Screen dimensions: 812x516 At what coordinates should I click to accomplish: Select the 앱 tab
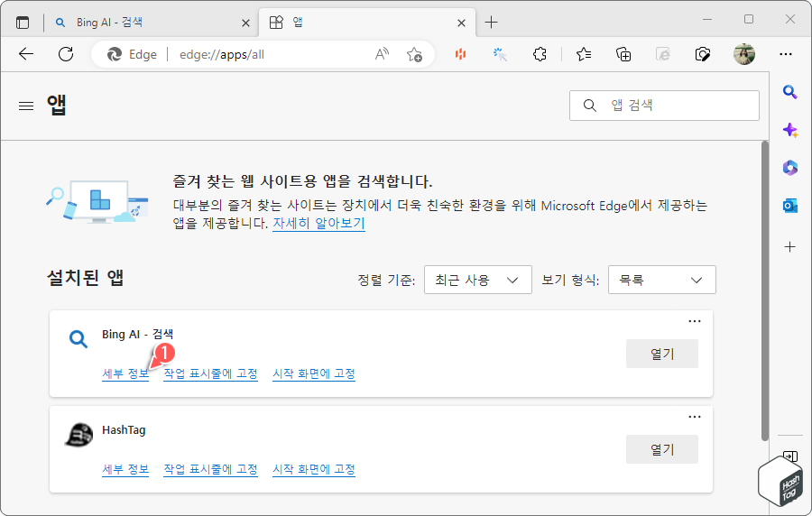(x=366, y=23)
